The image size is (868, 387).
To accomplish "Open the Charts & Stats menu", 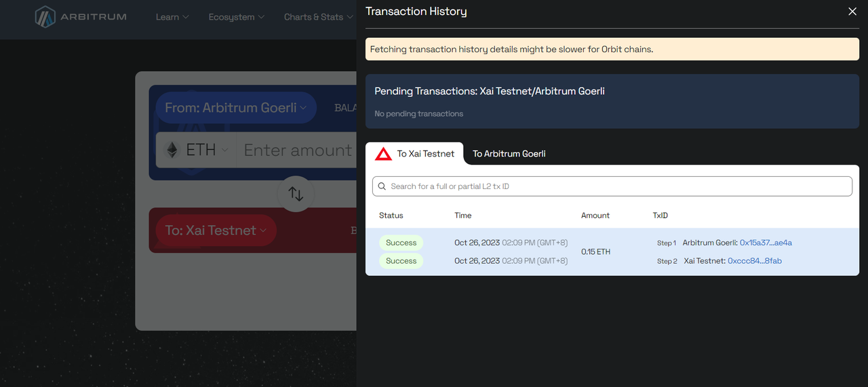I will tap(318, 17).
